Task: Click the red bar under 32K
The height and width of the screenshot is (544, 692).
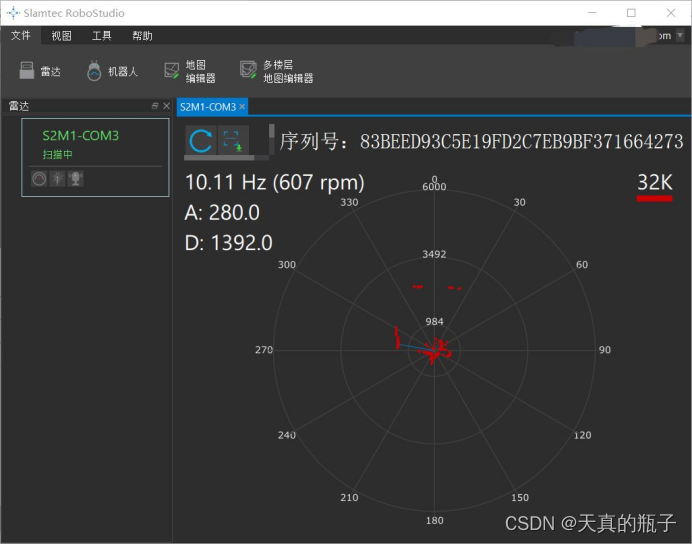Action: [x=654, y=199]
